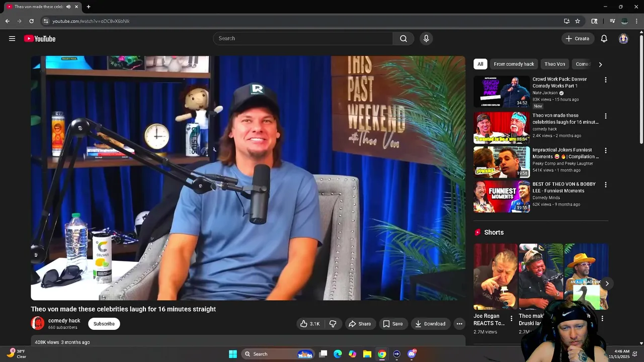Share this Theo Von video
Image resolution: width=644 pixels, height=362 pixels.
pos(360,324)
